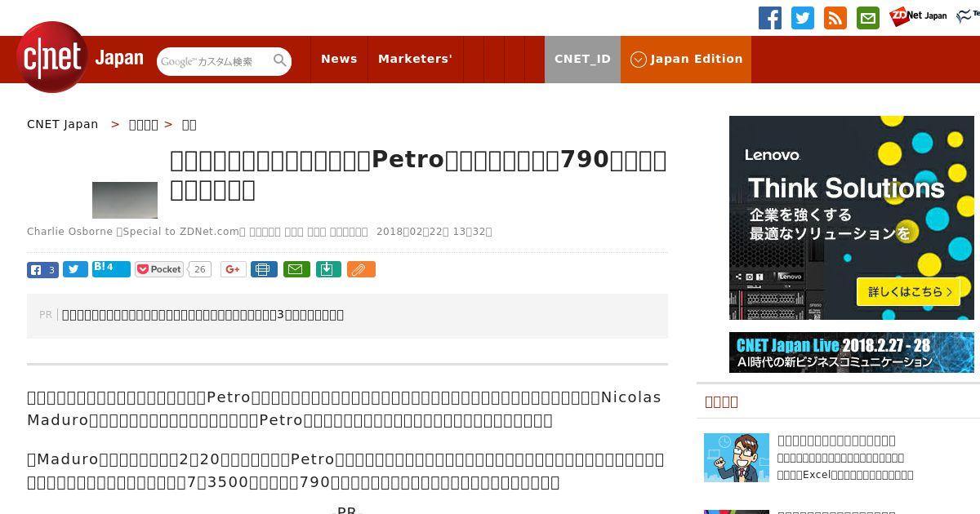The width and height of the screenshot is (980, 514).
Task: Open the CNET Japan Live 2018.2.27-28 banner
Action: coord(852,352)
